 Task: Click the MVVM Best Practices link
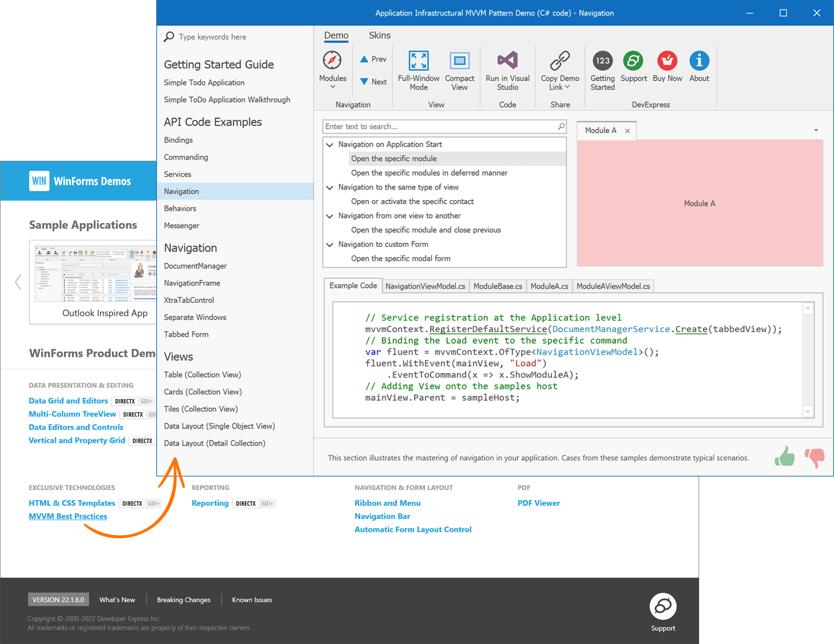(x=67, y=516)
